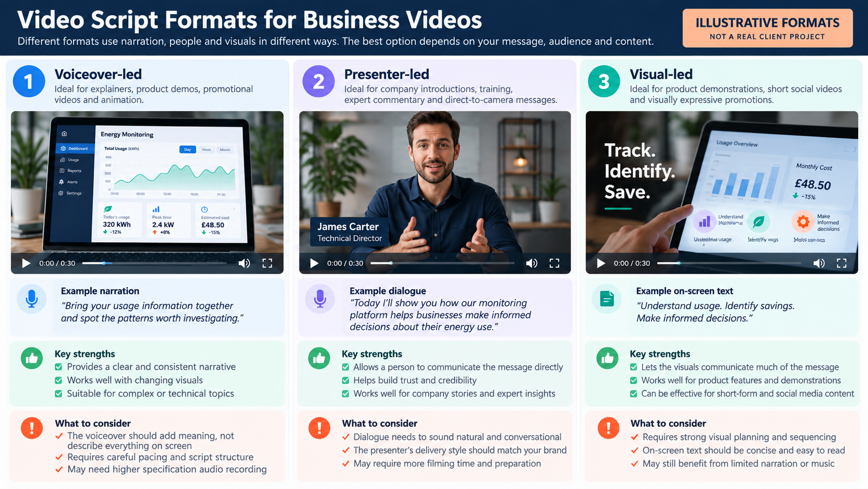
Task: Click the number 2 circle badge
Action: pyautogui.click(x=319, y=81)
